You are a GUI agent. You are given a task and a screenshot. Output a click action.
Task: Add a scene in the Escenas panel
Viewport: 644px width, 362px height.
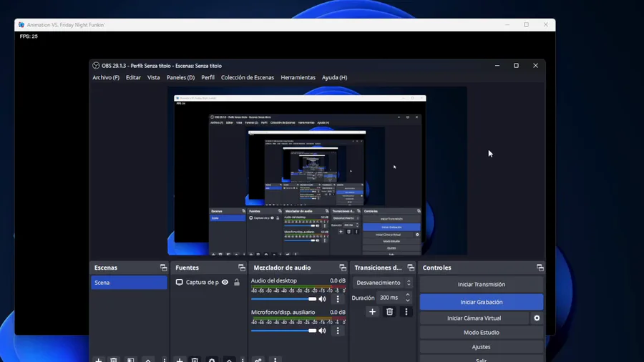[98, 360]
